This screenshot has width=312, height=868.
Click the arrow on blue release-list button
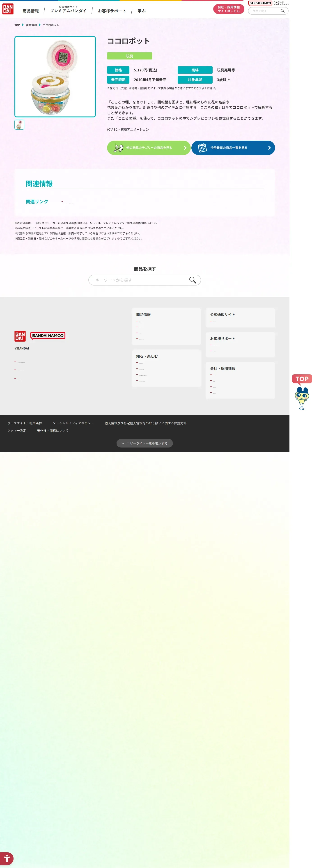pyautogui.click(x=269, y=148)
